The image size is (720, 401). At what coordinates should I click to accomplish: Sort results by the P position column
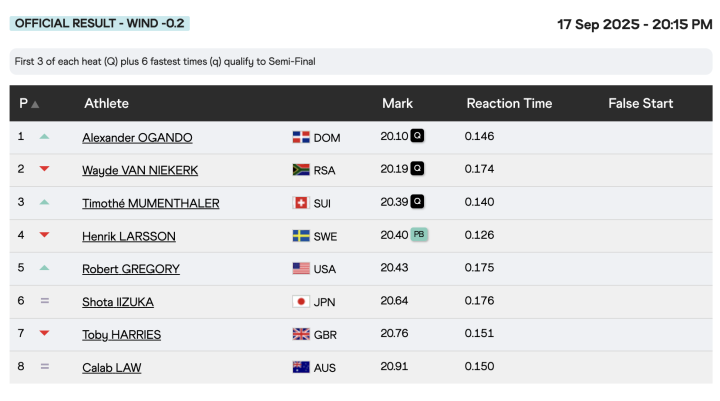click(x=28, y=103)
